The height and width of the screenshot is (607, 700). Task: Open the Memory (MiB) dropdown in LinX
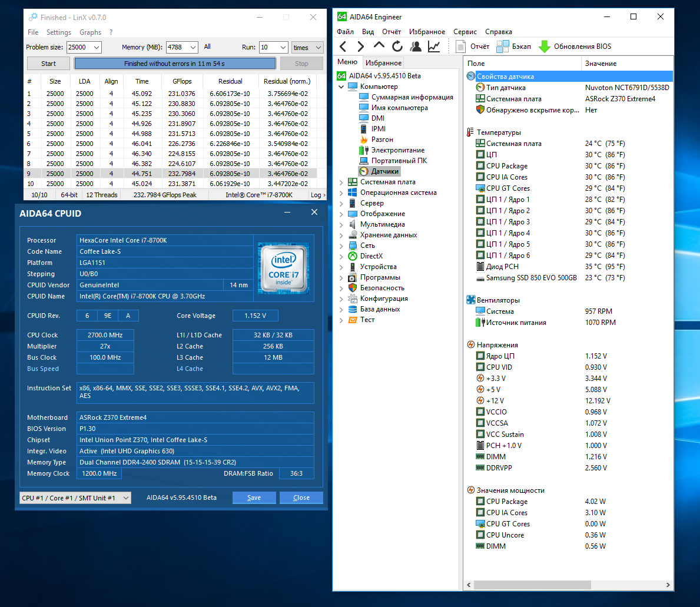(193, 47)
